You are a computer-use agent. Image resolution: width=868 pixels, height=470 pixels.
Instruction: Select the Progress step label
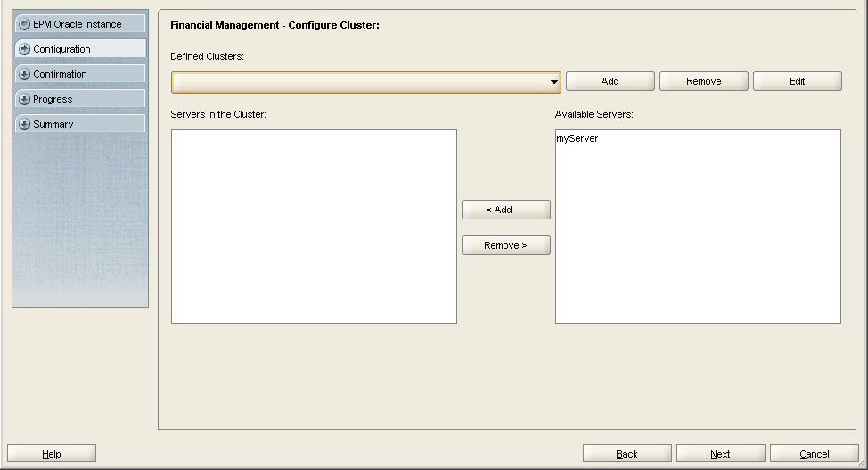click(53, 99)
